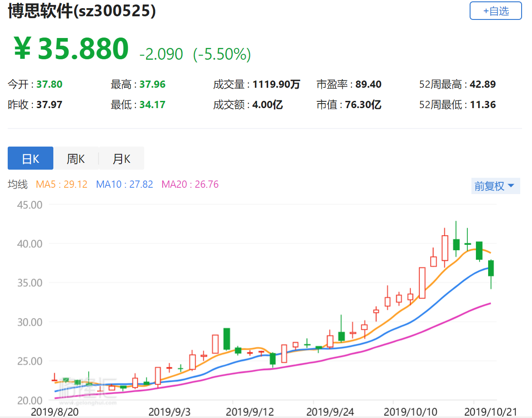
Task: Switch to the 周K weekly chart tab
Action: (75, 158)
